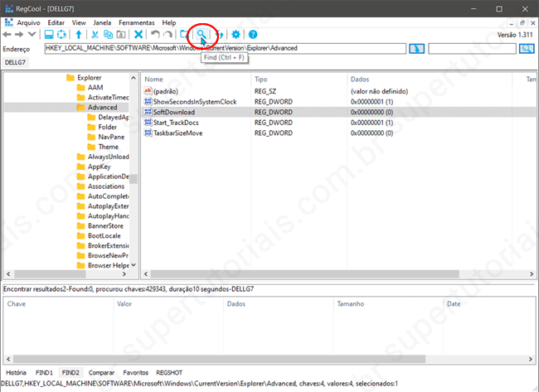The width and height of the screenshot is (539, 392).
Task: Click the save disk icon in toolbar
Action: pos(49,34)
